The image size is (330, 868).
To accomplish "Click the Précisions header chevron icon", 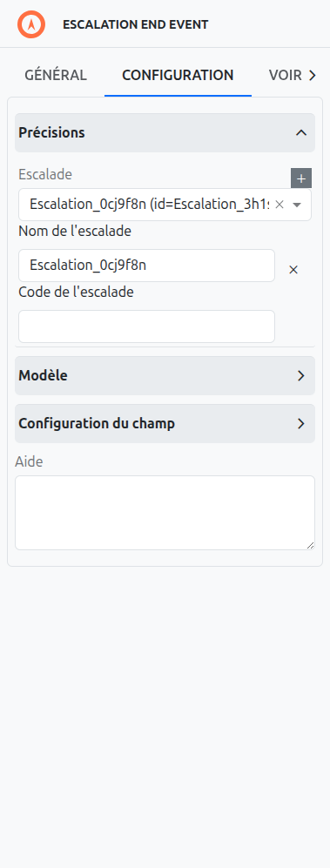I will [x=301, y=133].
